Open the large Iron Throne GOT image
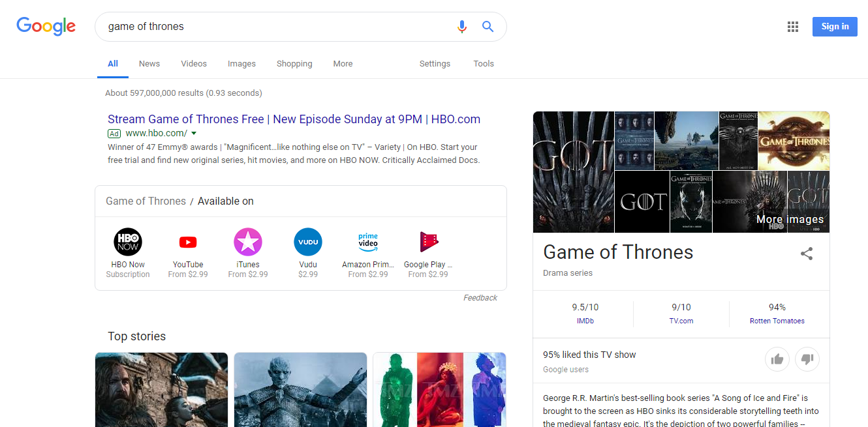This screenshot has width=868, height=427. (574, 172)
